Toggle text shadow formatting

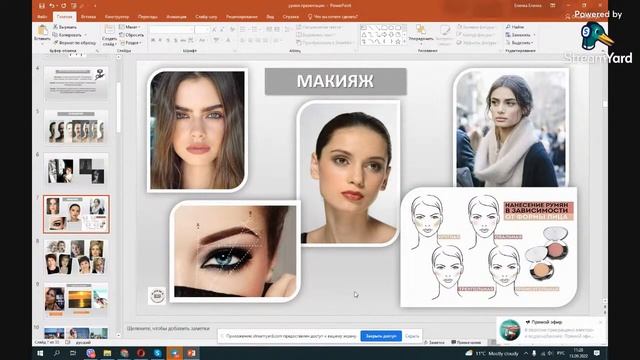click(176, 40)
